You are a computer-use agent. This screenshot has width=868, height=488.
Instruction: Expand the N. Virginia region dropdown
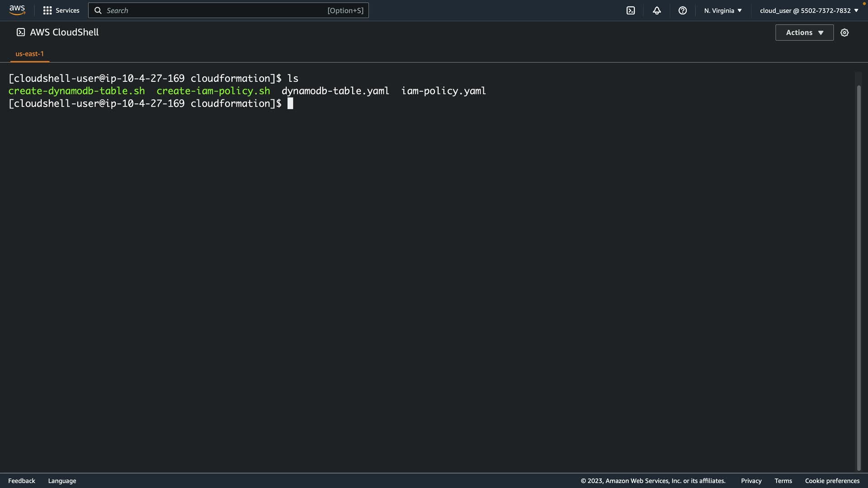722,10
